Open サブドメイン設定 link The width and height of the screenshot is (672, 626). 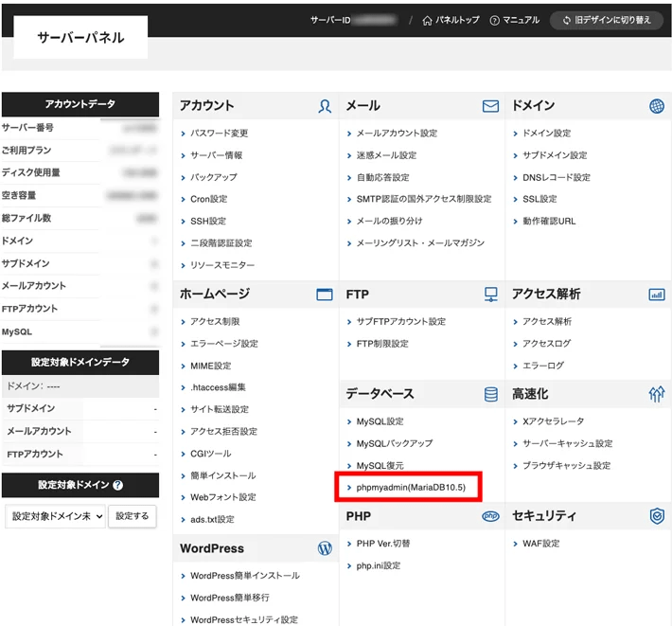555,155
